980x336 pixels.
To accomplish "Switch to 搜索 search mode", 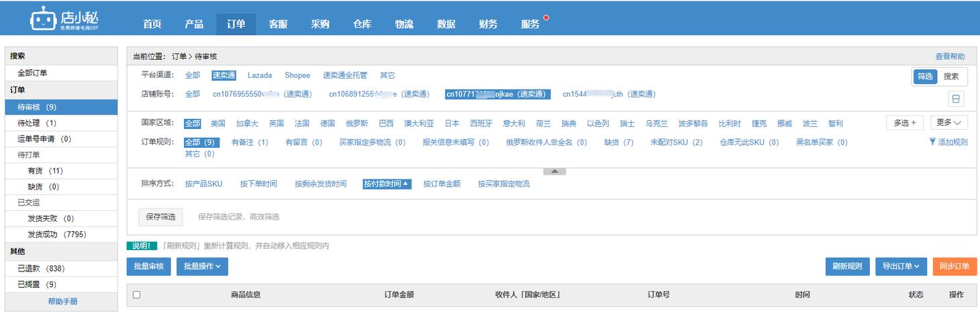I will pos(951,77).
